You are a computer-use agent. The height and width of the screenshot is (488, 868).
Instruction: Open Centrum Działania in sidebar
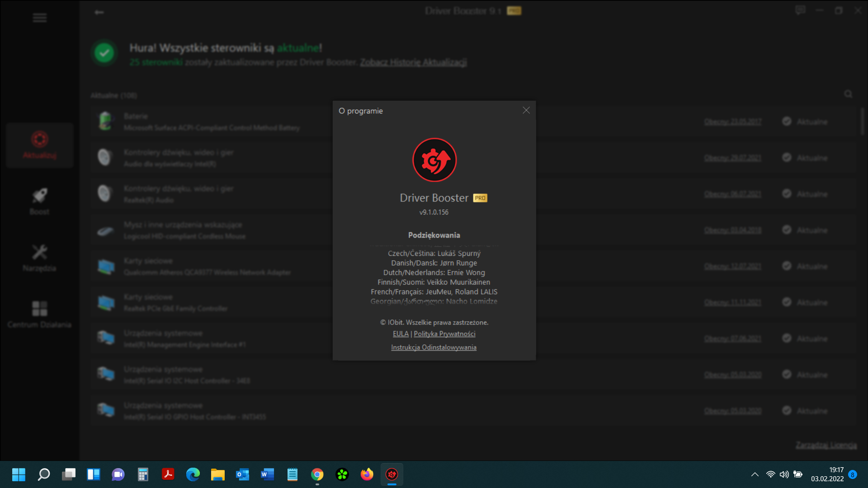(40, 314)
